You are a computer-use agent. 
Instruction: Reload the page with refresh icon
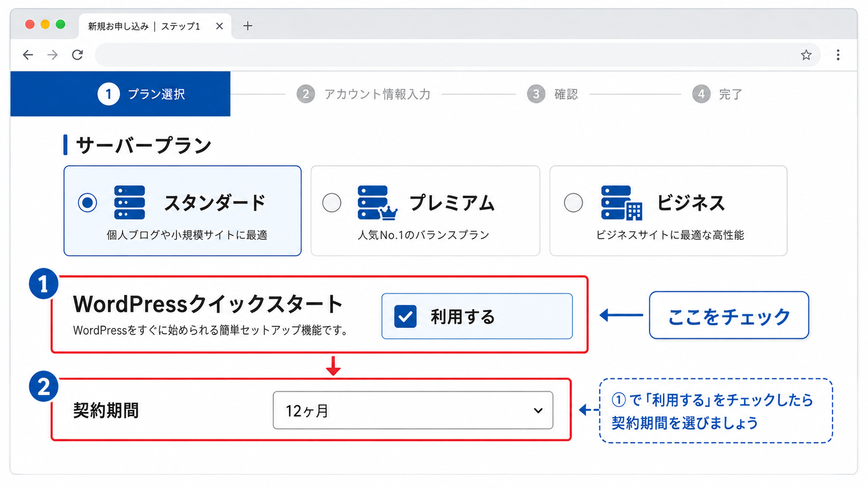(x=77, y=55)
